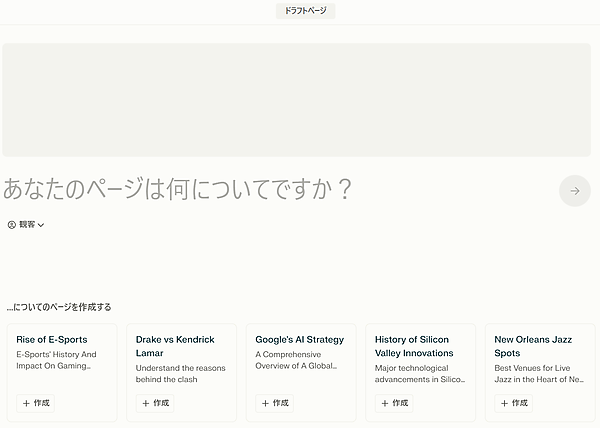Click the gray cover image placeholder
600x428 pixels.
(296, 99)
